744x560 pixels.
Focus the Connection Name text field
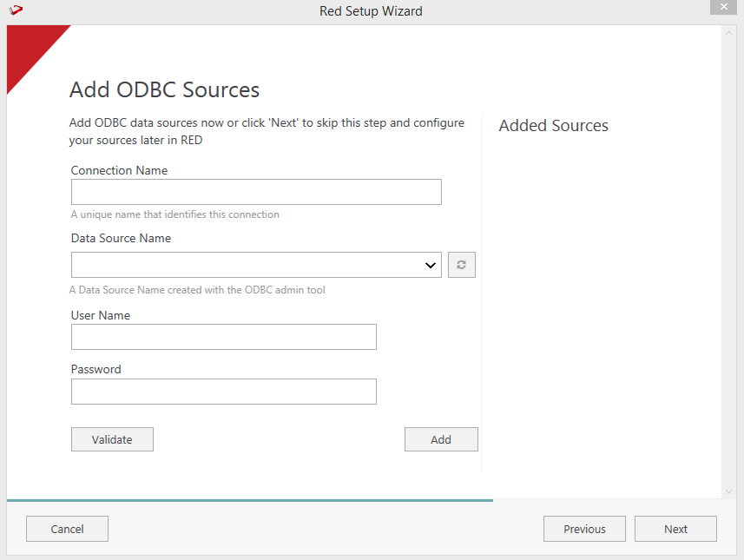click(x=256, y=192)
